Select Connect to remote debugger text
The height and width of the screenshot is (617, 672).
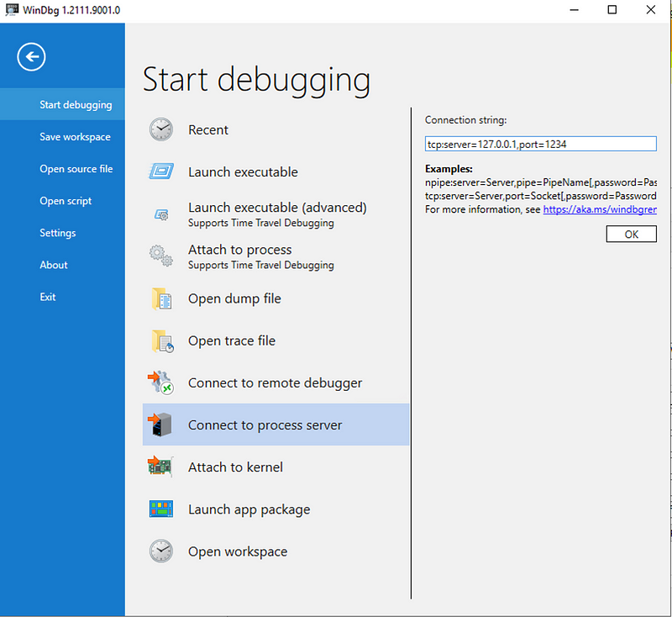click(x=276, y=382)
